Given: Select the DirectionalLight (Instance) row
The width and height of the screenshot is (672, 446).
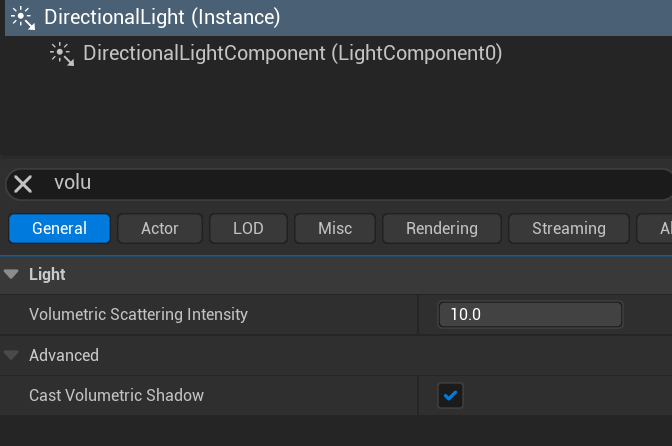Looking at the screenshot, I should click(162, 17).
